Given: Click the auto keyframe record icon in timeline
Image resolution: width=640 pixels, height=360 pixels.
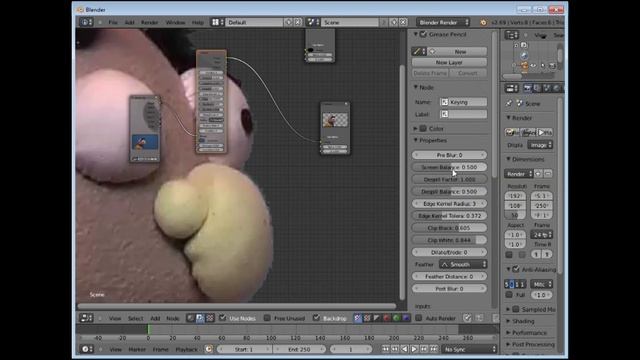Looking at the screenshot, I should pyautogui.click(x=209, y=349).
